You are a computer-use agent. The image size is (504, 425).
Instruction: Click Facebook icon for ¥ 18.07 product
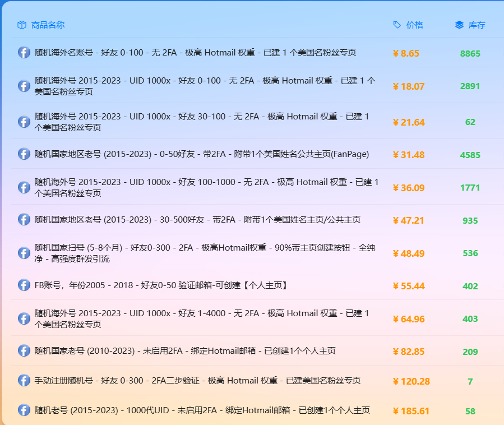pyautogui.click(x=24, y=86)
